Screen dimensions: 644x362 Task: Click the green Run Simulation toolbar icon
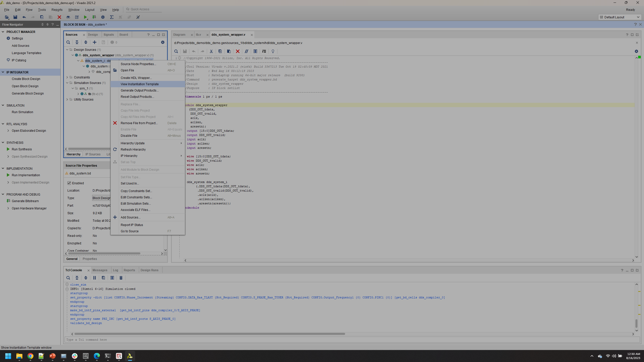tap(86, 17)
